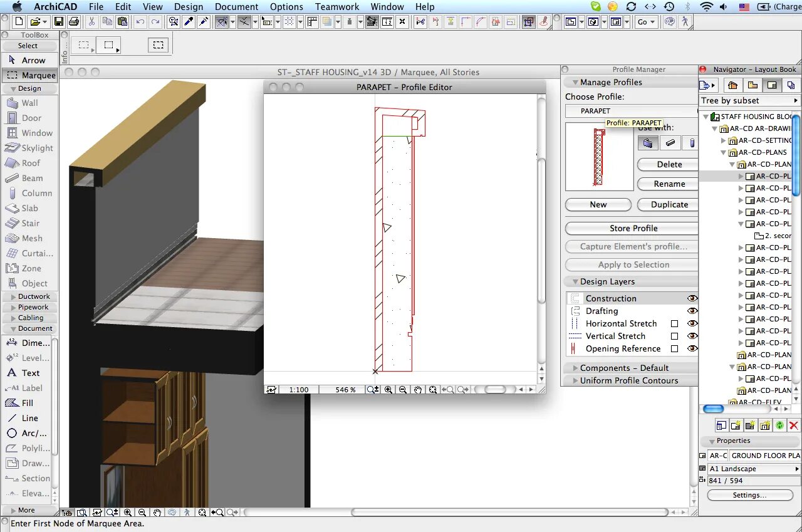Image resolution: width=802 pixels, height=532 pixels.
Task: Click the Profile Editor horizontal scrollbar
Action: 495,390
